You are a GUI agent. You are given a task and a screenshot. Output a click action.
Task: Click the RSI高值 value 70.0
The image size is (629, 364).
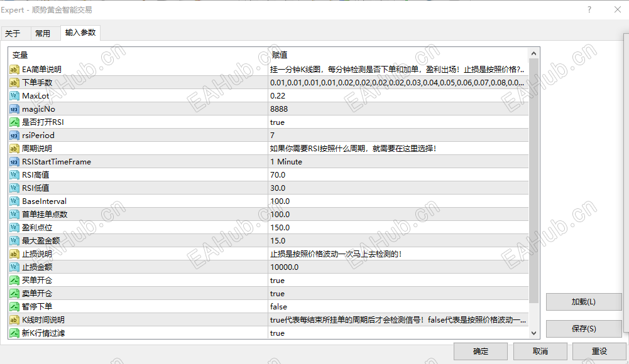point(278,175)
